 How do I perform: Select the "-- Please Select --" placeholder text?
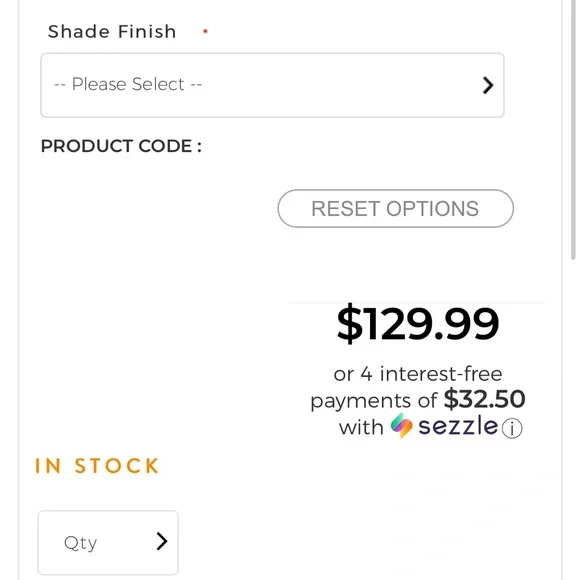pyautogui.click(x=128, y=84)
